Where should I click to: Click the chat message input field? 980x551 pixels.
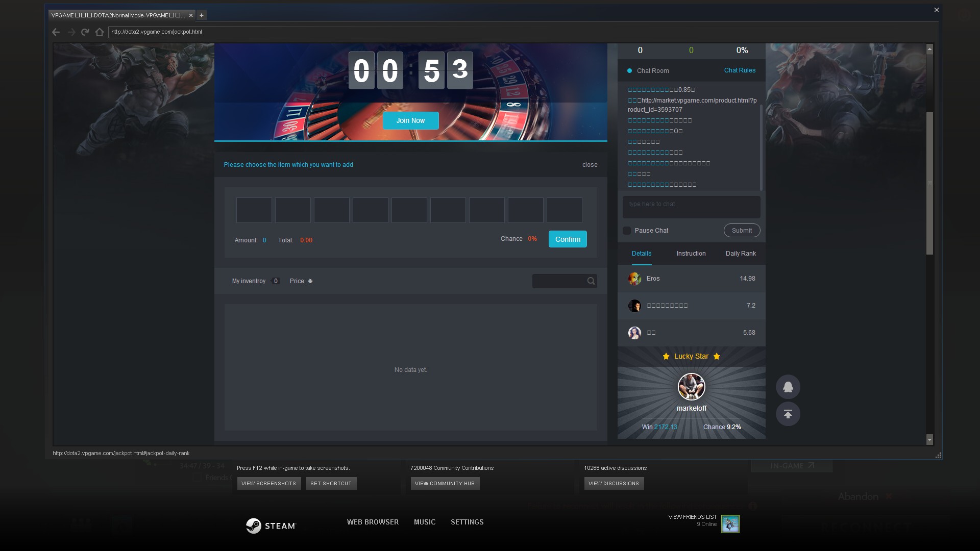[691, 207]
